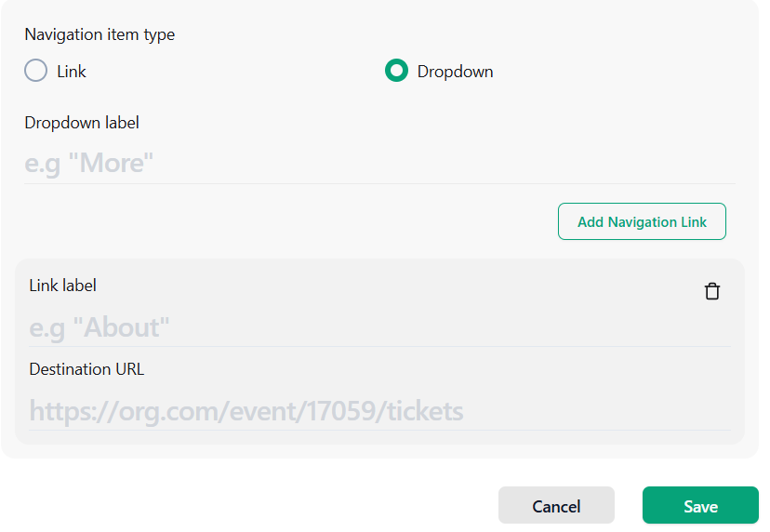Focus the Link label text field

point(379,327)
